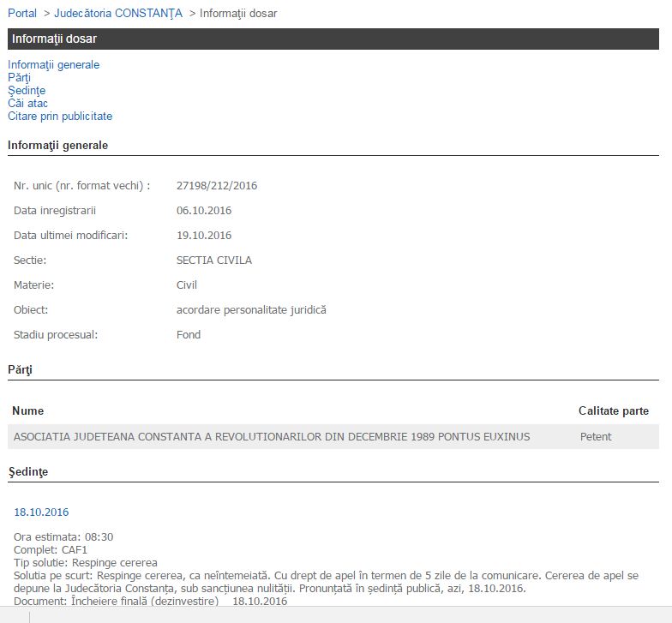
Task: Click the dark Informații dosar header bar
Action: pos(333,39)
